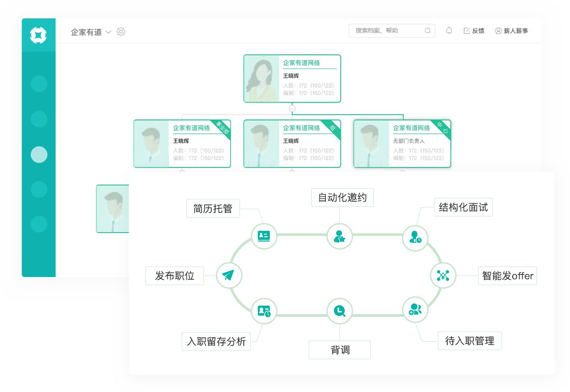Open the 自动化邀约 automated invitation icon

(340, 236)
